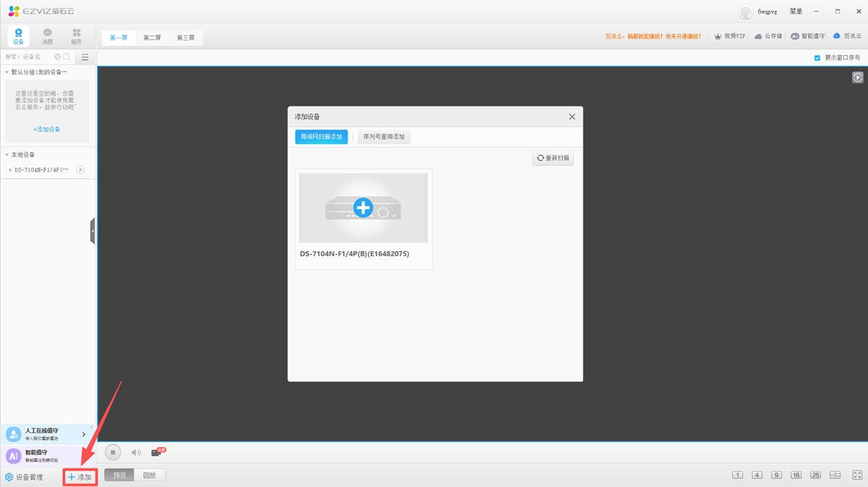Expand the DS-7104N-F1/4P tree node

(10, 170)
